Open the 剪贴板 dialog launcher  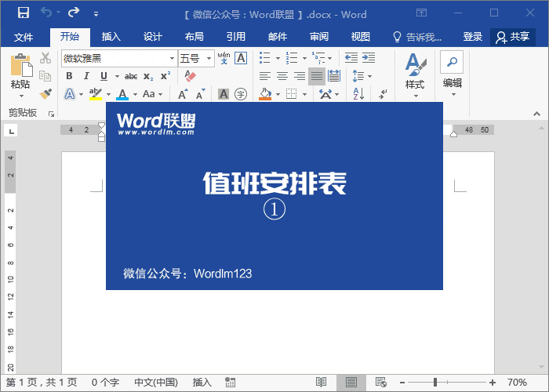click(52, 114)
